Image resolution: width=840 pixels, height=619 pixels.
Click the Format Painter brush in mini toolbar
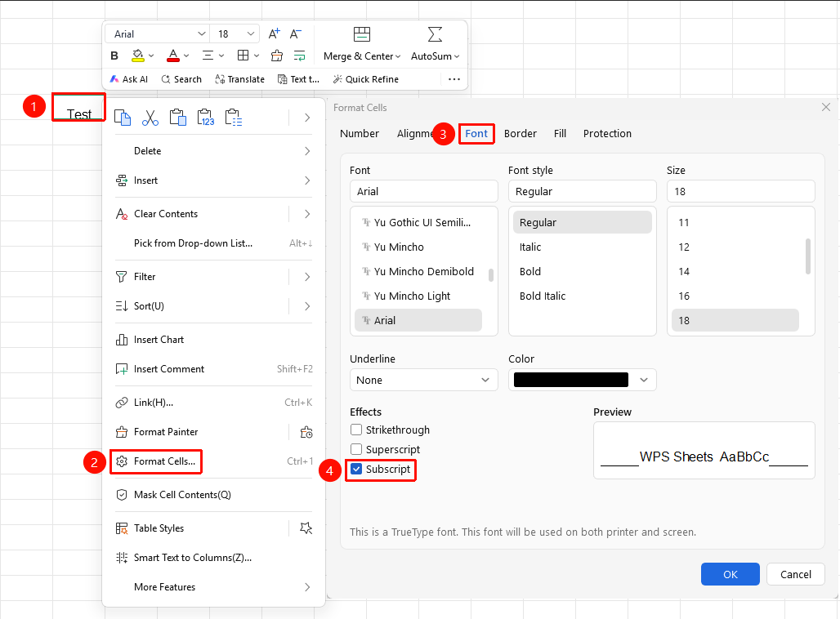(x=277, y=56)
